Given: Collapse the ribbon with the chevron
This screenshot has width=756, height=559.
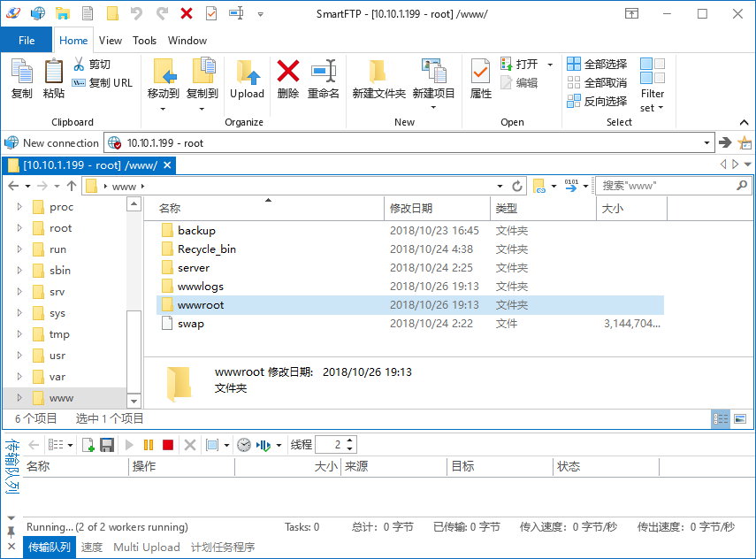Looking at the screenshot, I should coord(744,123).
